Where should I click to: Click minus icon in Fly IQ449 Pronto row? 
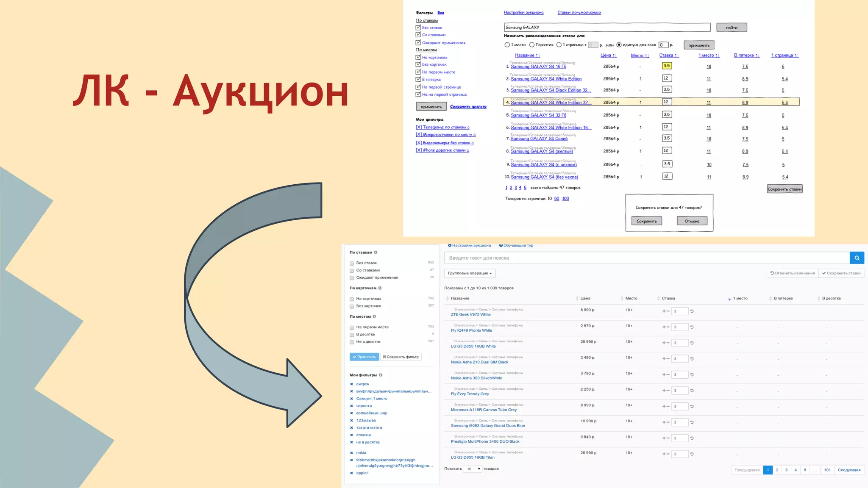[668, 327]
